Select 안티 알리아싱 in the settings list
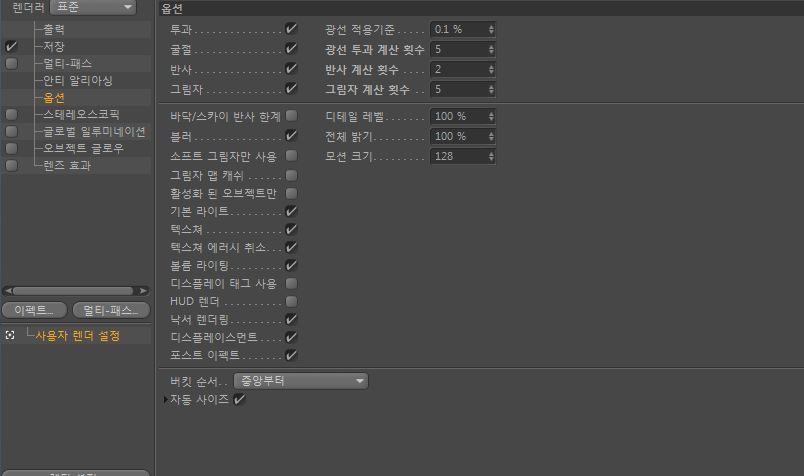This screenshot has height=476, width=804. coord(77,80)
